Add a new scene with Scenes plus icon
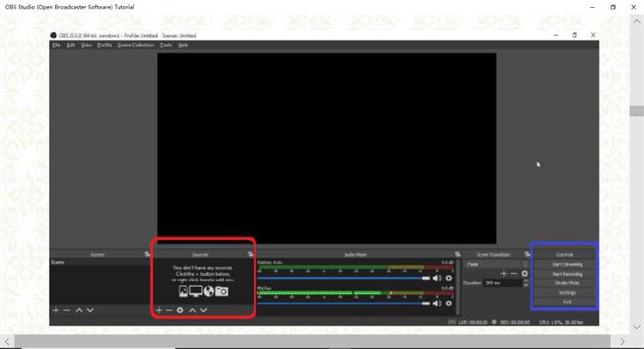This screenshot has height=349, width=644. (56, 310)
